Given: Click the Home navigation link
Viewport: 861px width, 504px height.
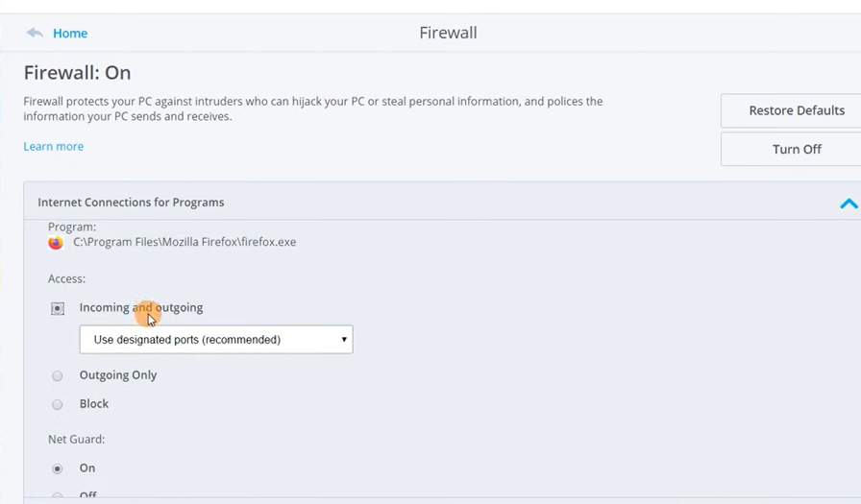Looking at the screenshot, I should pyautogui.click(x=70, y=34).
